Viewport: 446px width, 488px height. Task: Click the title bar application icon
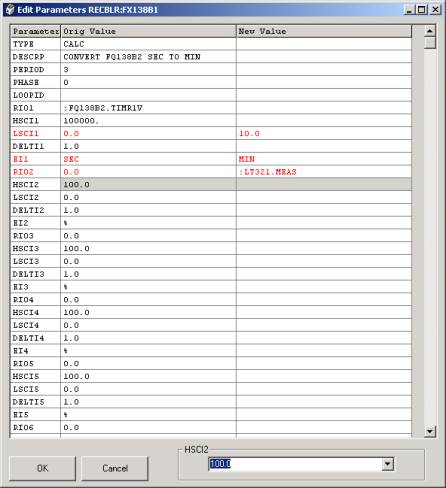(x=10, y=9)
